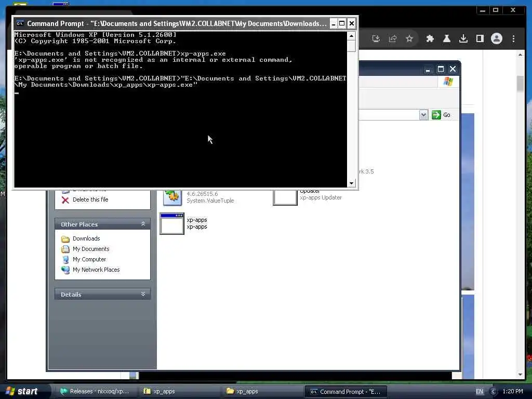Maximize the Command Prompt window
The width and height of the screenshot is (532, 399).
pos(342,23)
